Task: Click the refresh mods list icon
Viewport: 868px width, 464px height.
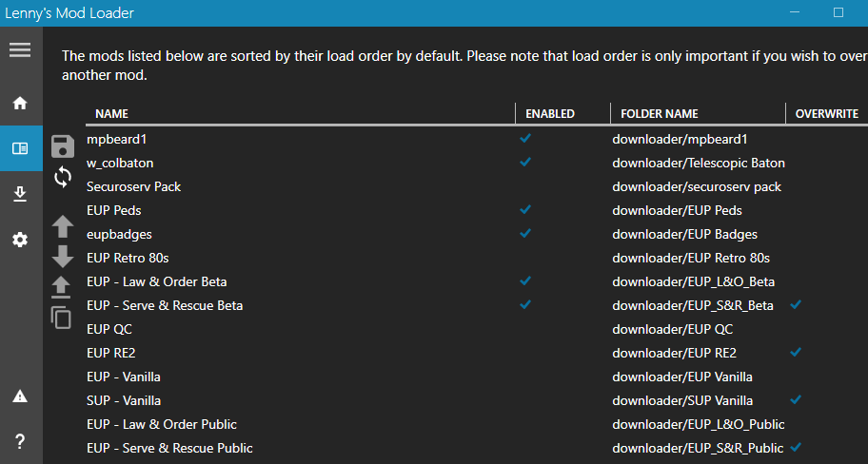Action: [x=63, y=177]
